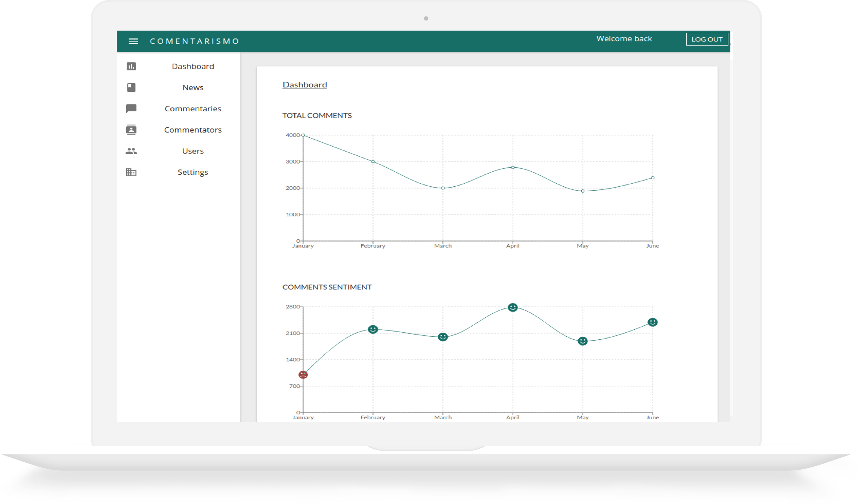Click the COMENTARISMO brand title
The height and width of the screenshot is (504, 860).
coord(194,41)
